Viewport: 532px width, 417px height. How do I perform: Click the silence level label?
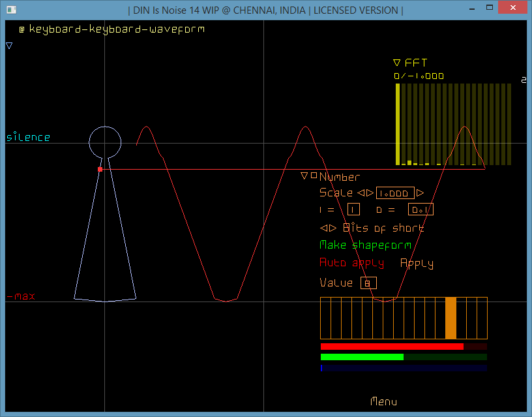[x=27, y=137]
